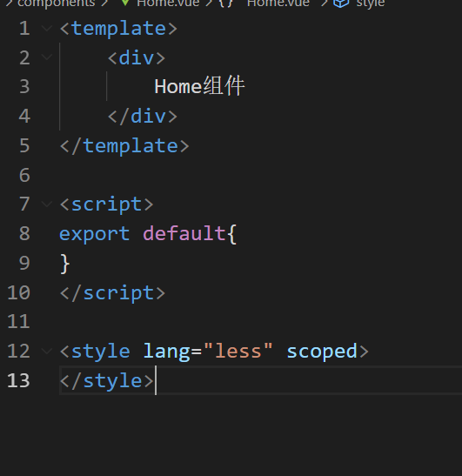Click the closing script tag
The height and width of the screenshot is (476, 462).
coord(112,293)
